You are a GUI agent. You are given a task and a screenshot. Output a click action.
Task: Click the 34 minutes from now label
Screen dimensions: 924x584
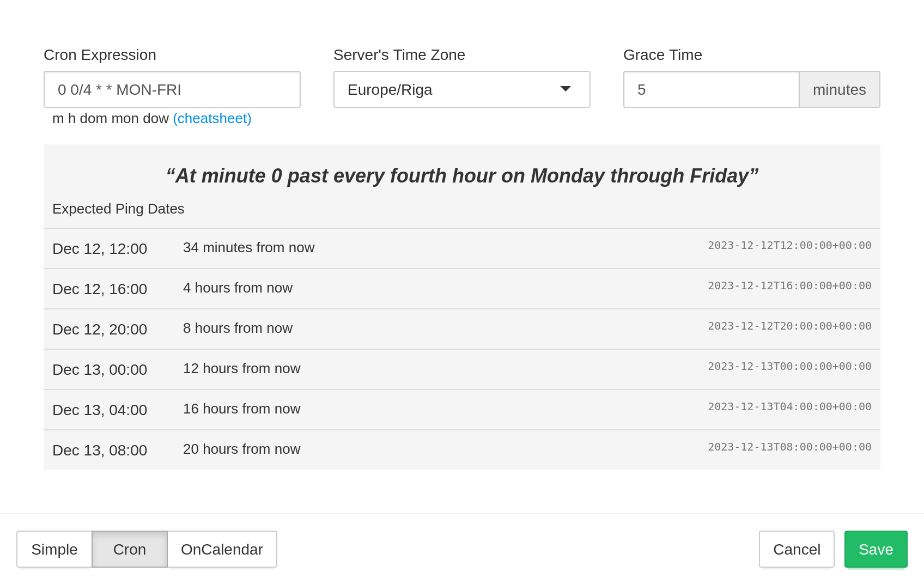248,247
